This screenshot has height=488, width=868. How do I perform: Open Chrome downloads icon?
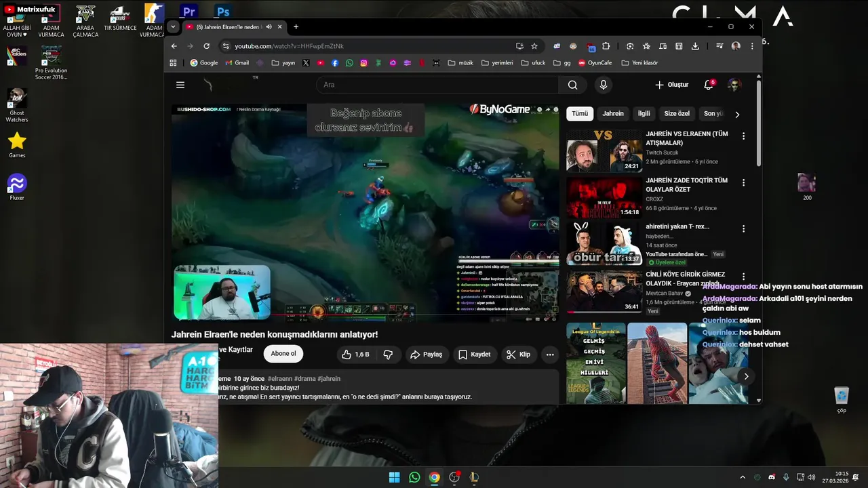[695, 46]
